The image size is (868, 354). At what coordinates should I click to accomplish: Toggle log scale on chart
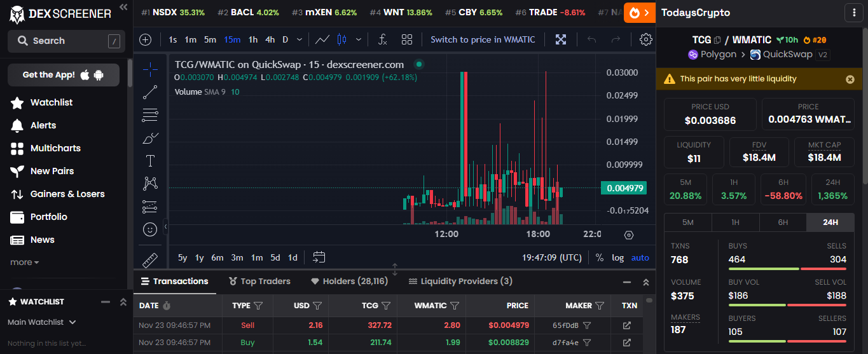pyautogui.click(x=618, y=257)
